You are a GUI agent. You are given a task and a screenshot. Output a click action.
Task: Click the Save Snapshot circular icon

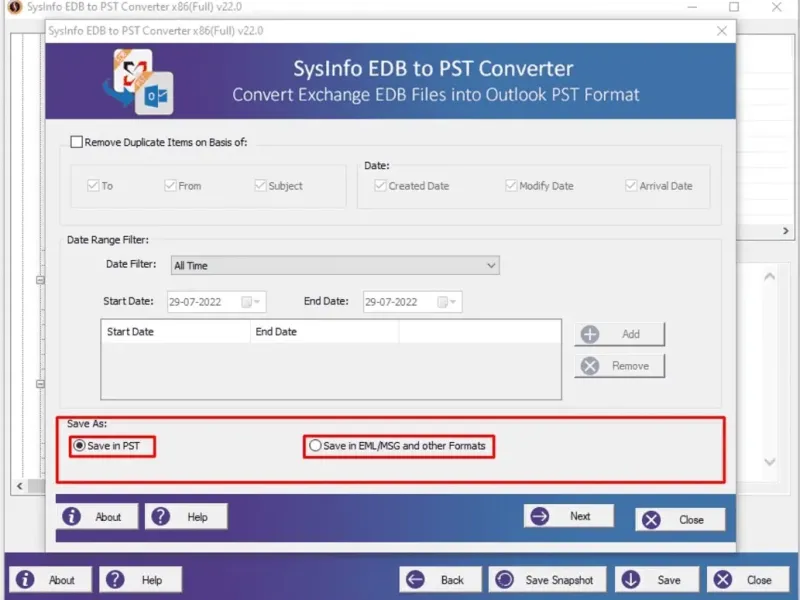pos(505,580)
